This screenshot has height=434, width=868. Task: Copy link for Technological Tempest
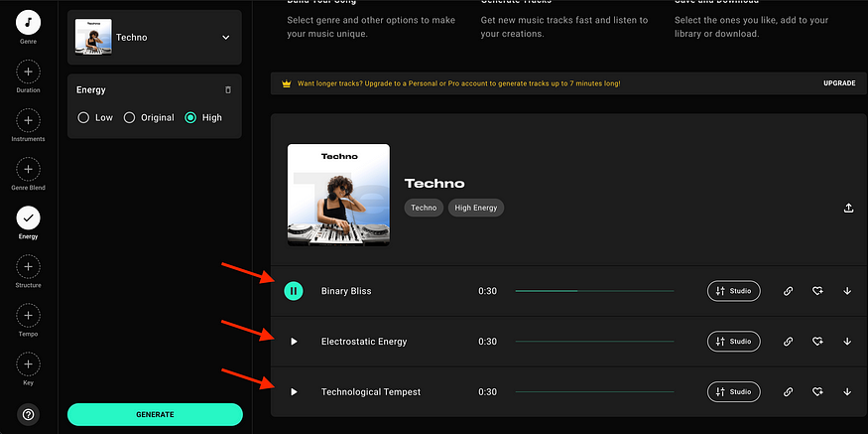(x=789, y=392)
